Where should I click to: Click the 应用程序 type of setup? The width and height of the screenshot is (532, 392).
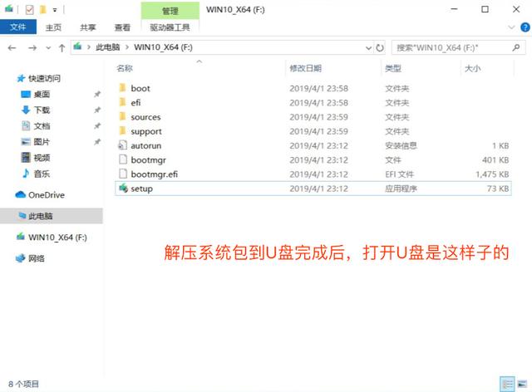coord(401,189)
